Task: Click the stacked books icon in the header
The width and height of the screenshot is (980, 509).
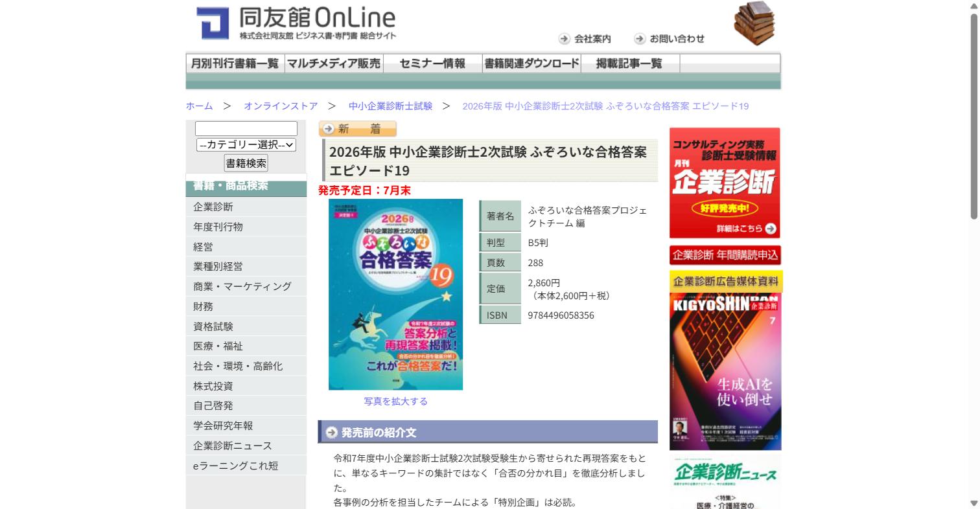Action: [754, 24]
